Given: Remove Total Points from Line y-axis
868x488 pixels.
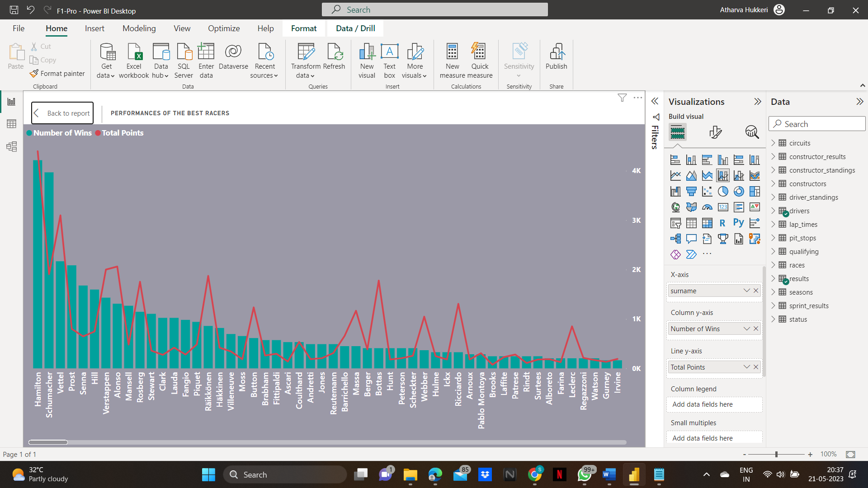Looking at the screenshot, I should [x=756, y=367].
